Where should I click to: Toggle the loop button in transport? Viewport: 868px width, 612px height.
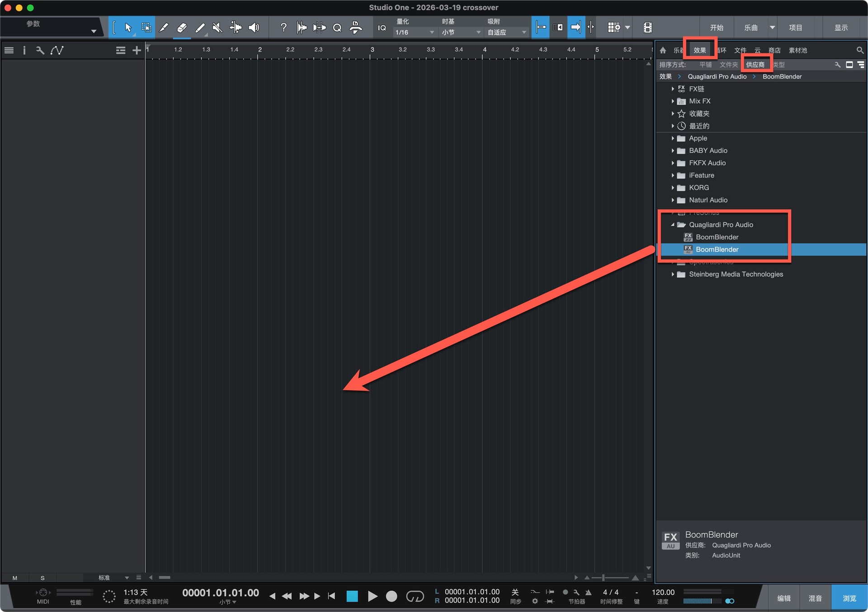point(415,596)
